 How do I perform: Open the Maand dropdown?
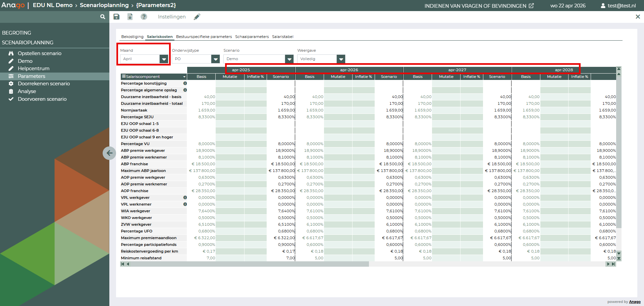pyautogui.click(x=164, y=59)
